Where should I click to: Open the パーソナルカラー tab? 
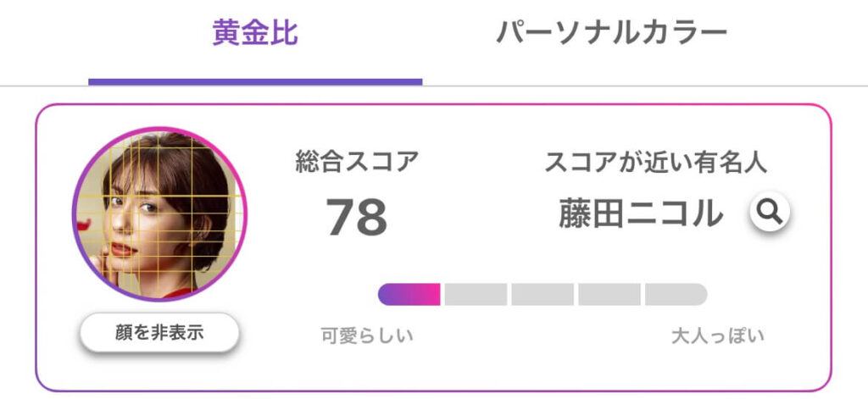611,33
